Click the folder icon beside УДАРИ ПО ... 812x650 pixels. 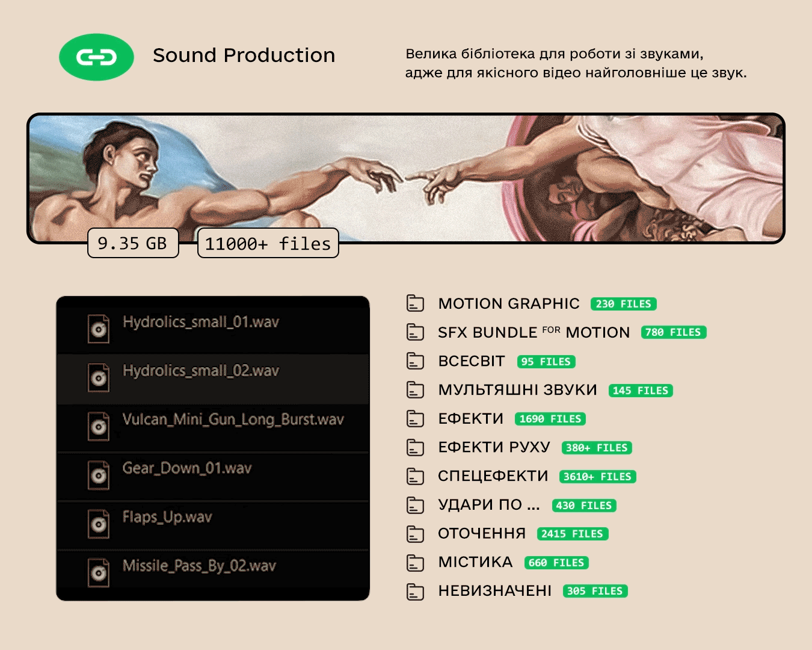[416, 505]
